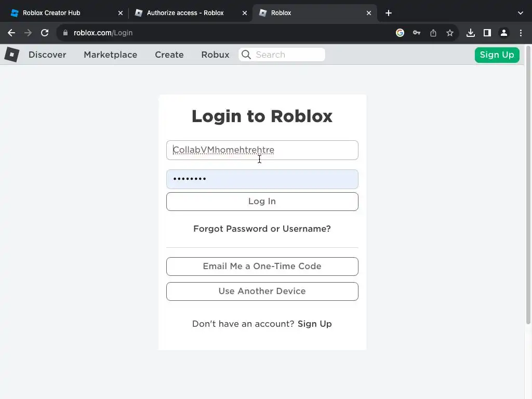Expand the tab search chevron
Viewport: 532px width, 399px height.
pos(521,13)
